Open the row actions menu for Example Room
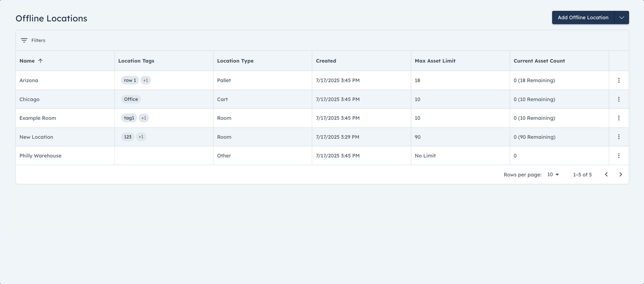 click(619, 118)
